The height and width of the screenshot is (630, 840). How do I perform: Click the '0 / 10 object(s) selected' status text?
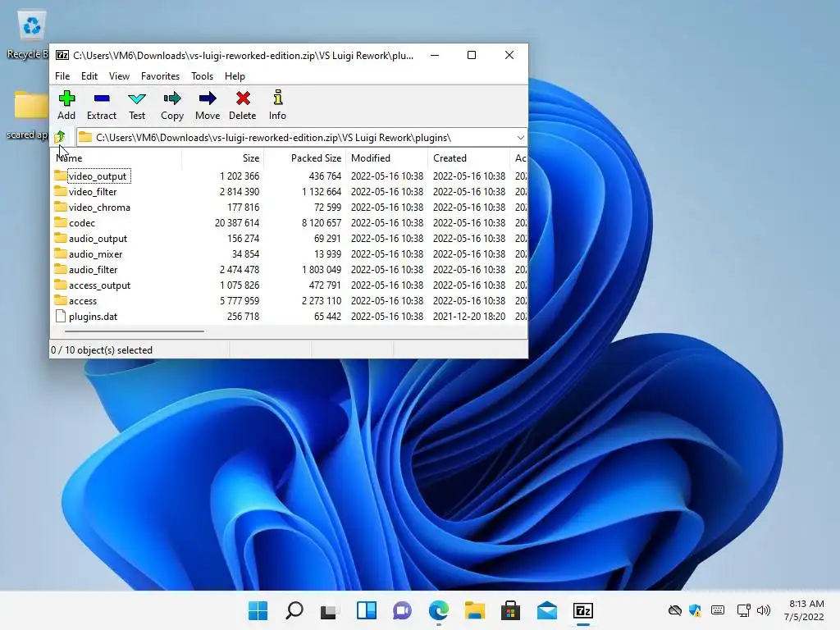click(102, 349)
